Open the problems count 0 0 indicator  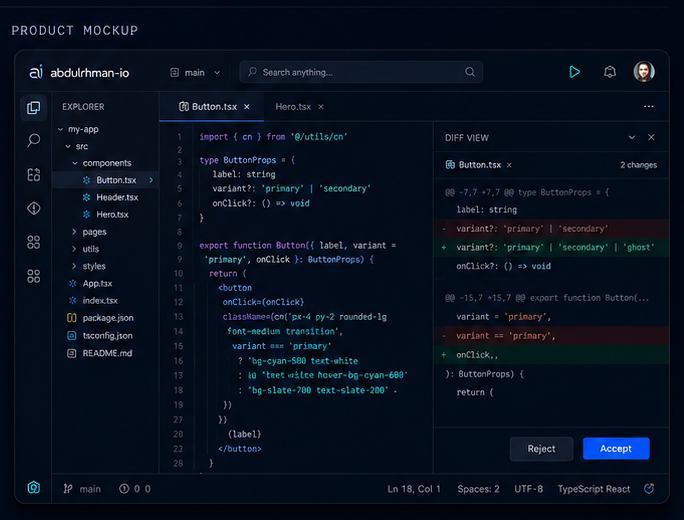(x=135, y=489)
